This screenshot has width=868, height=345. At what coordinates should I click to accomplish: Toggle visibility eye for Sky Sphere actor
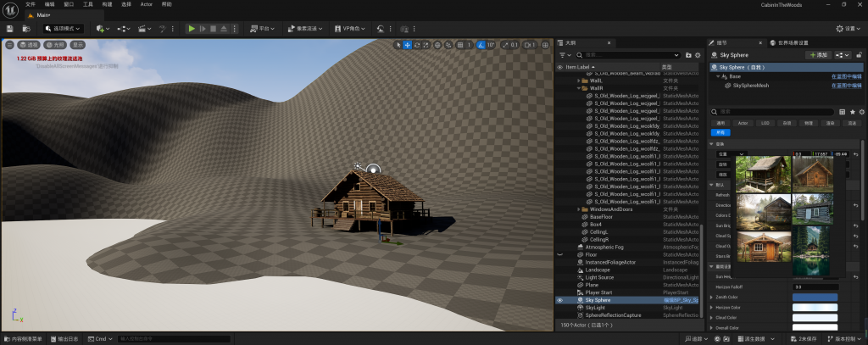click(559, 300)
